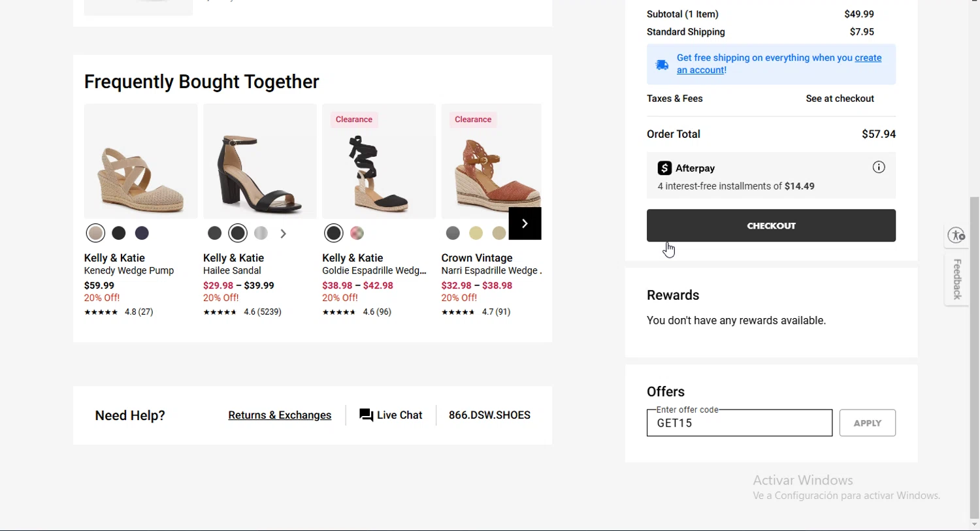Pick yellow swatch for Narri Espadrille Wedge
Image resolution: width=980 pixels, height=531 pixels.
click(476, 233)
